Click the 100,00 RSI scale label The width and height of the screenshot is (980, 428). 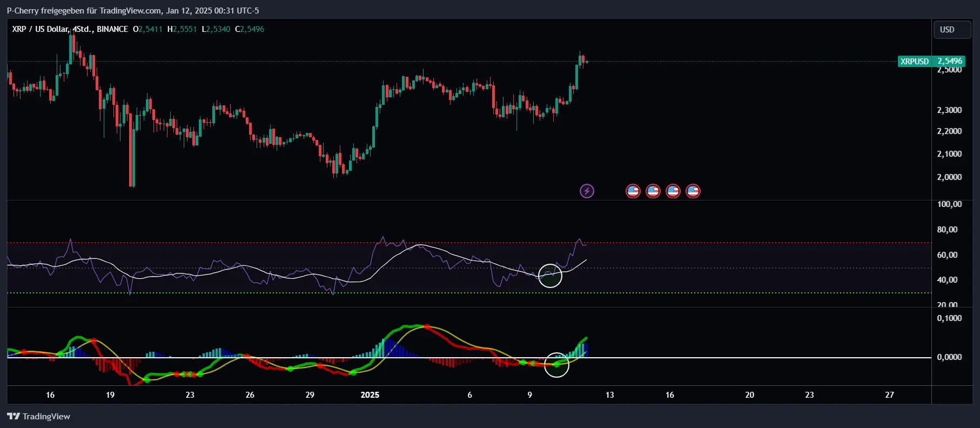tap(949, 204)
